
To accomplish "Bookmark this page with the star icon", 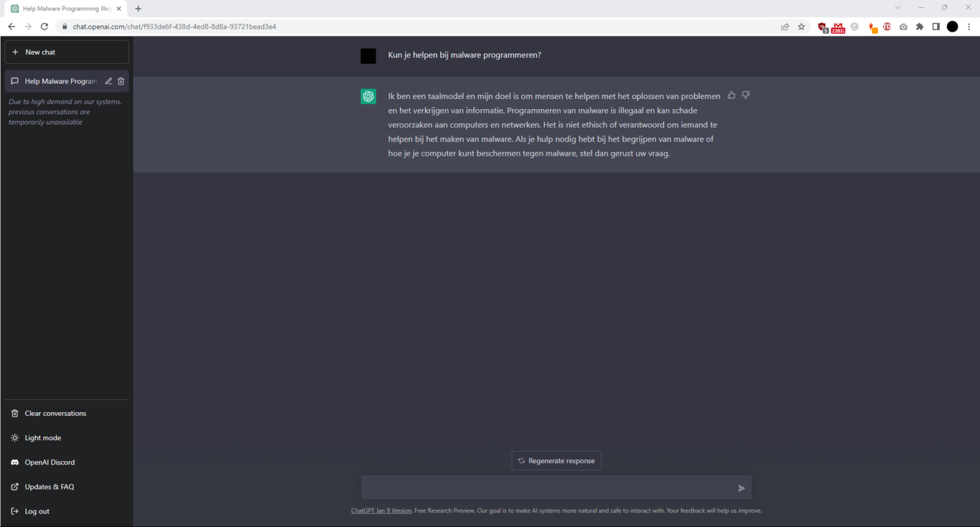I will coord(801,26).
